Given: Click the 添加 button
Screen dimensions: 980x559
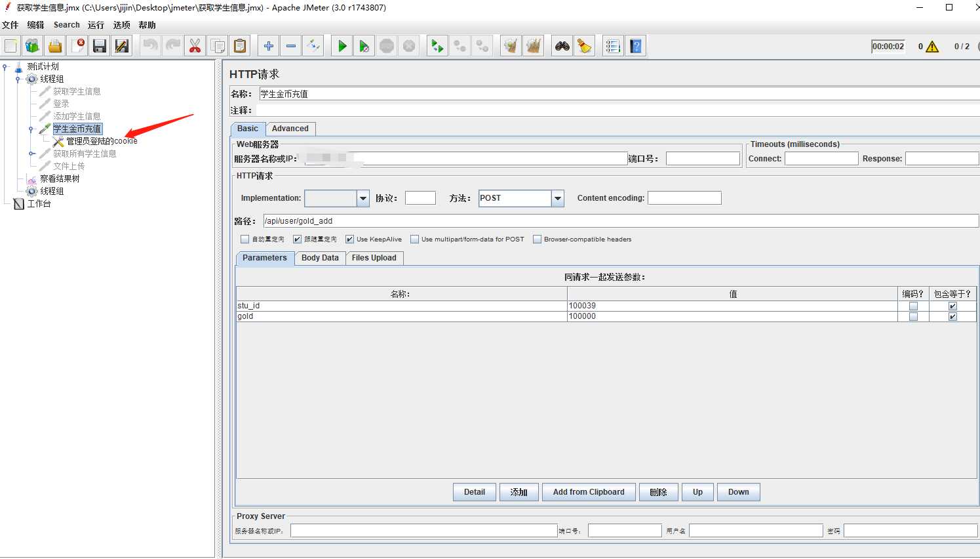Looking at the screenshot, I should 519,492.
